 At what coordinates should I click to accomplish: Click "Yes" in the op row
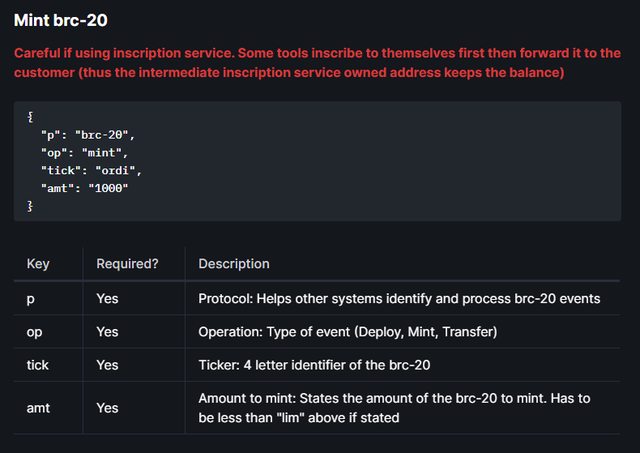[107, 331]
